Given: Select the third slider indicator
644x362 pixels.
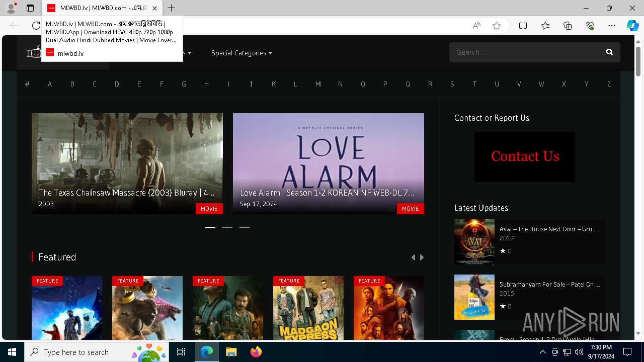Looking at the screenshot, I should 245,227.
